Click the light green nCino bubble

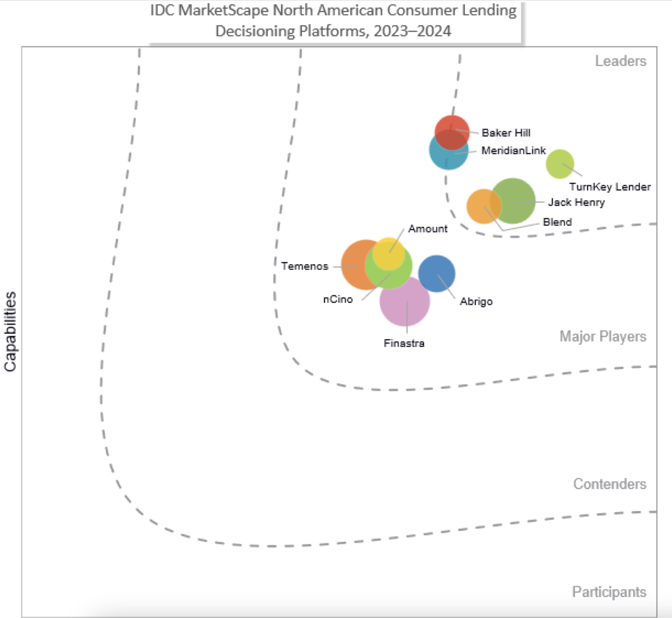388,265
